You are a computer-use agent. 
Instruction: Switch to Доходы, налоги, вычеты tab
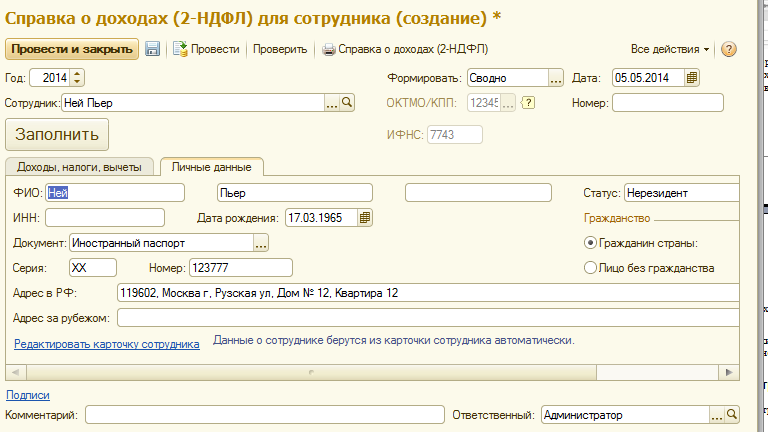(x=81, y=167)
